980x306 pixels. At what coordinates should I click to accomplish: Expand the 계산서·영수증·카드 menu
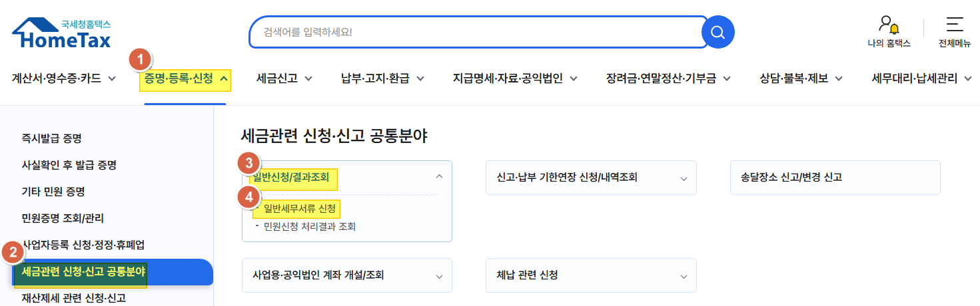(x=64, y=78)
